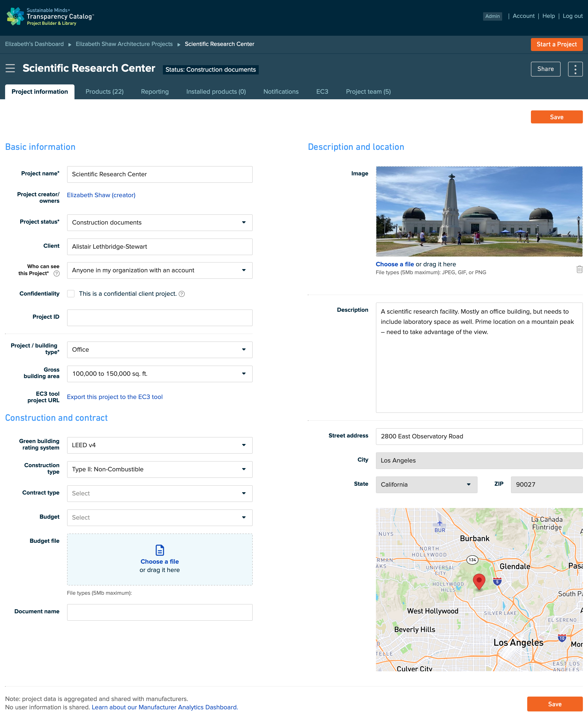Open help for Who can see this Project

coord(57,273)
